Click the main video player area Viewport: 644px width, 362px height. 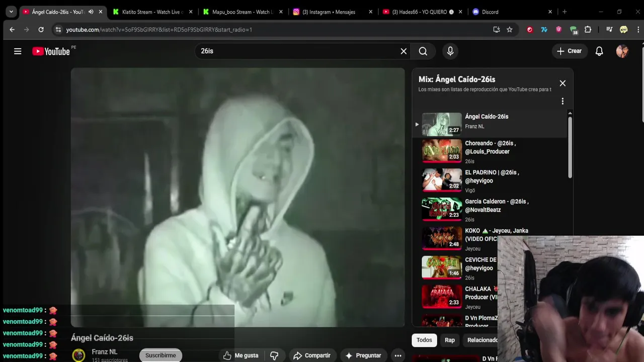coord(237,197)
